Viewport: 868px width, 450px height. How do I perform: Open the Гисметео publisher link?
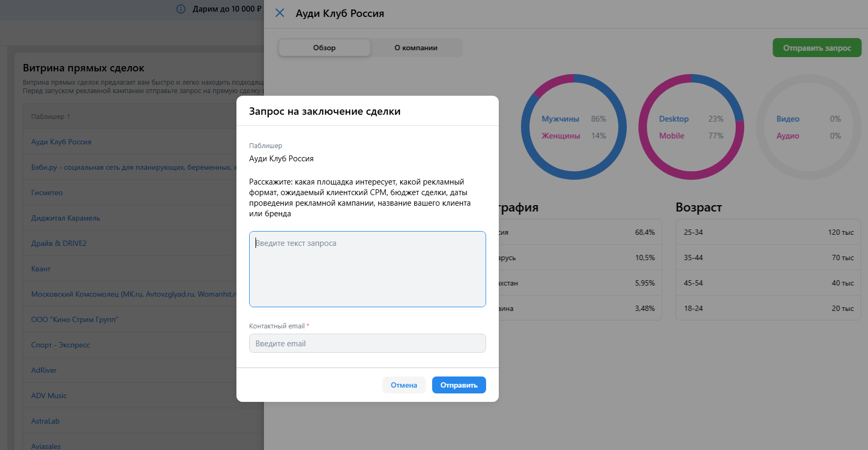47,192
